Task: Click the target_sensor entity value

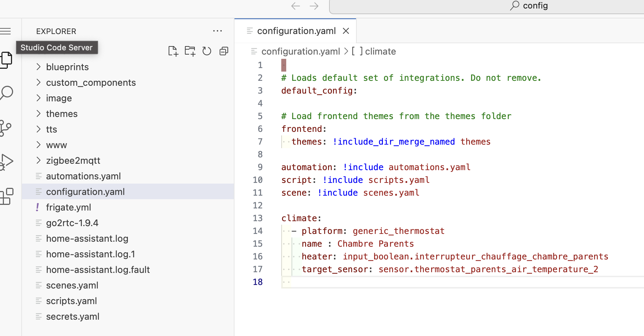Action: [x=488, y=269]
